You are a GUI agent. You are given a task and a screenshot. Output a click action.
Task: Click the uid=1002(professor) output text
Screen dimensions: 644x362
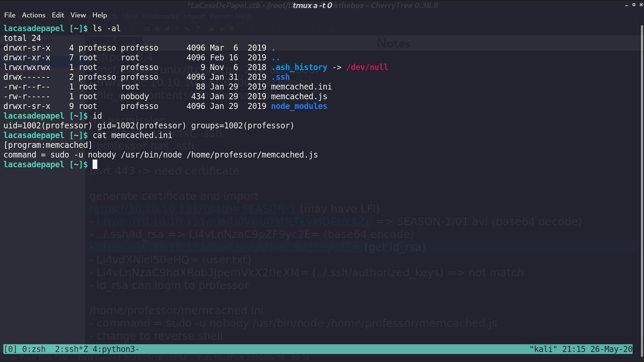48,126
